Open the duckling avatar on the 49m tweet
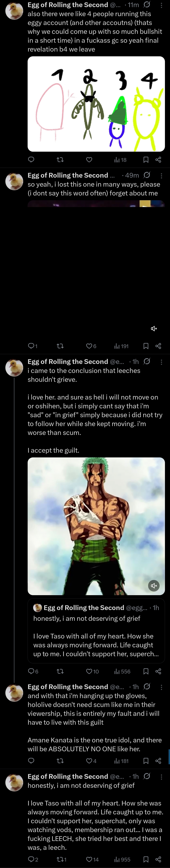Image resolution: width=170 pixels, height=868 pixels. [x=14, y=182]
